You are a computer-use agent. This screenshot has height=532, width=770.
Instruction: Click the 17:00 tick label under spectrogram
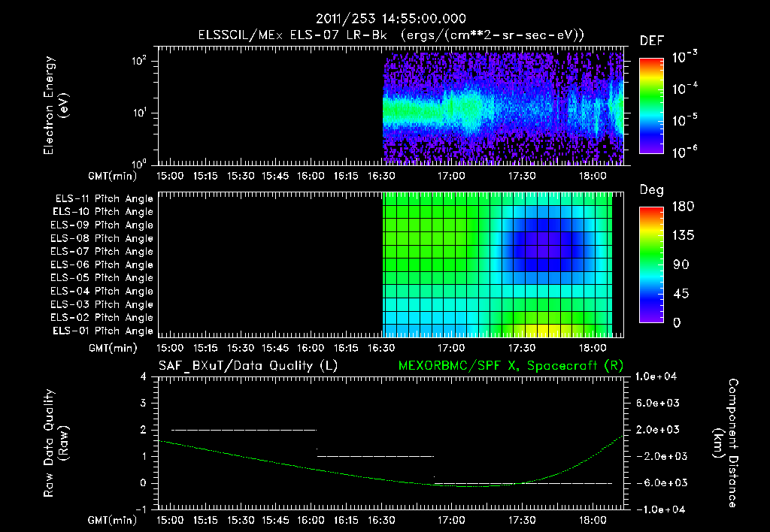click(x=451, y=176)
